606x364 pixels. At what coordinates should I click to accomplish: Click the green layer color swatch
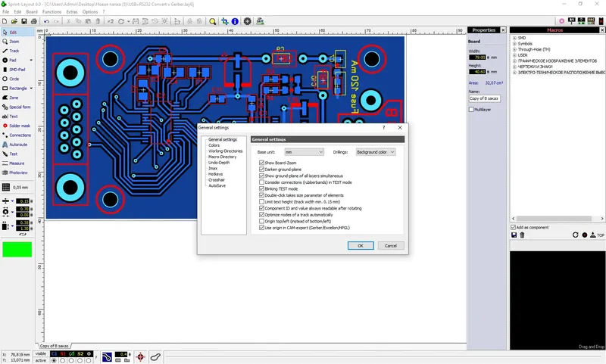tap(17, 250)
